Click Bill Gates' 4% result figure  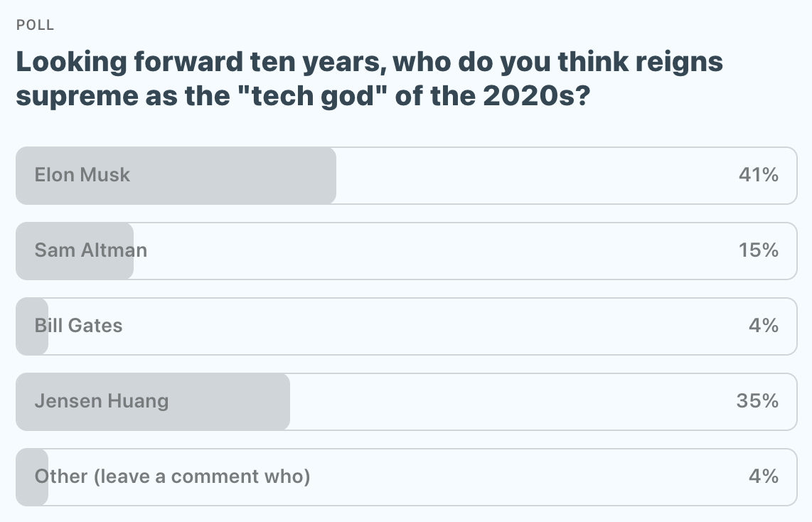(764, 326)
